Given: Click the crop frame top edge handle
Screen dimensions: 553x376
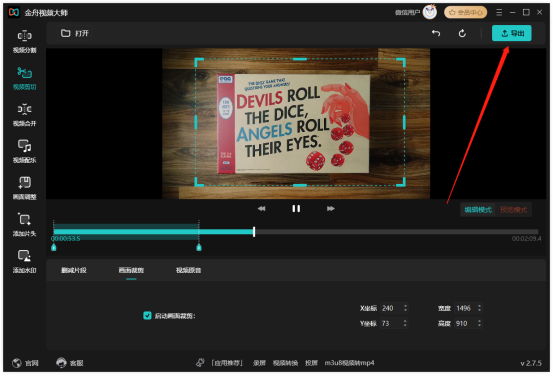Looking at the screenshot, I should click(x=300, y=59).
